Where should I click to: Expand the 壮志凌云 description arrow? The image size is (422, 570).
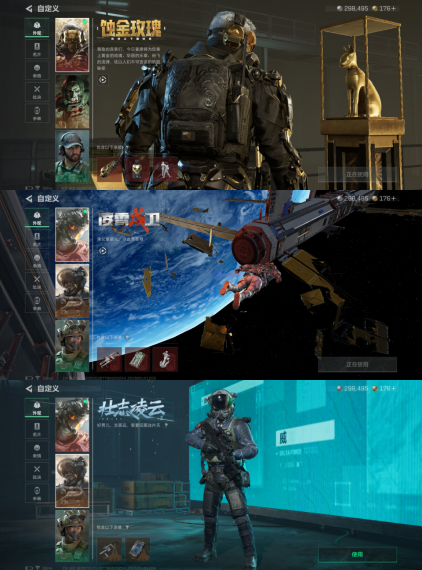coord(166,425)
